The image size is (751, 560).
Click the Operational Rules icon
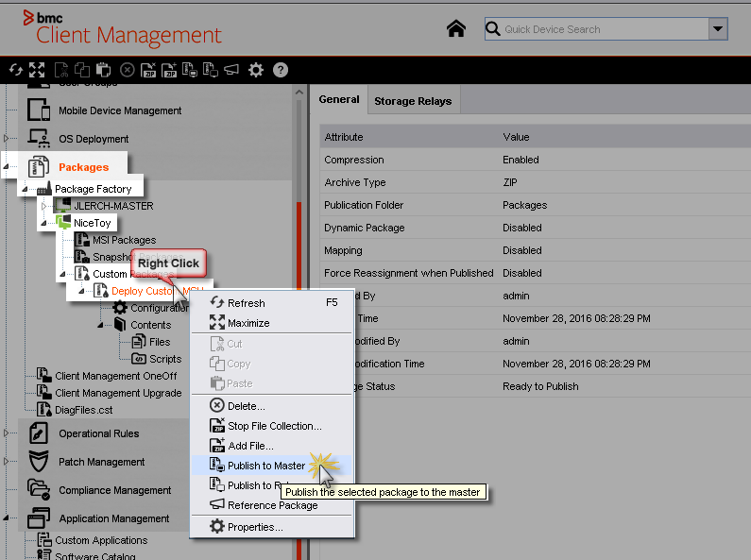click(39, 433)
